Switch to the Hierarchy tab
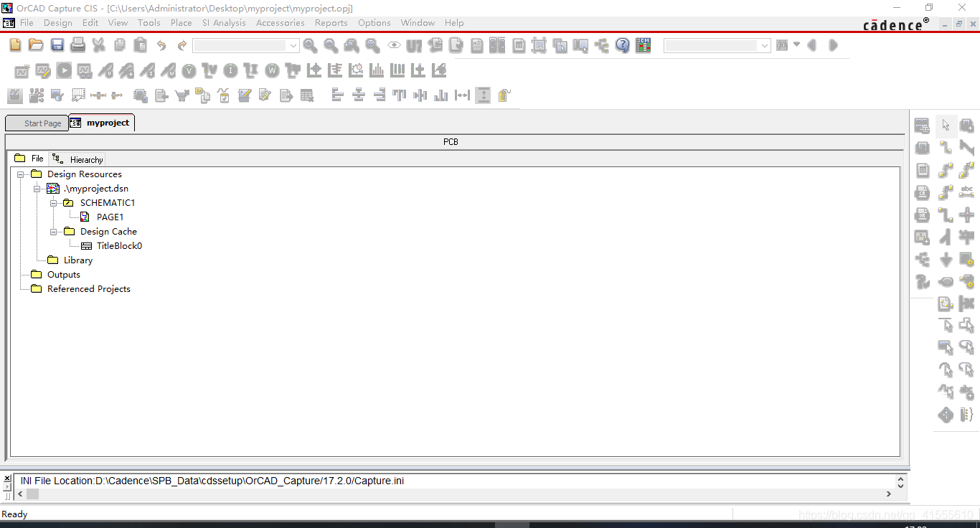The height and width of the screenshot is (528, 980). (79, 159)
